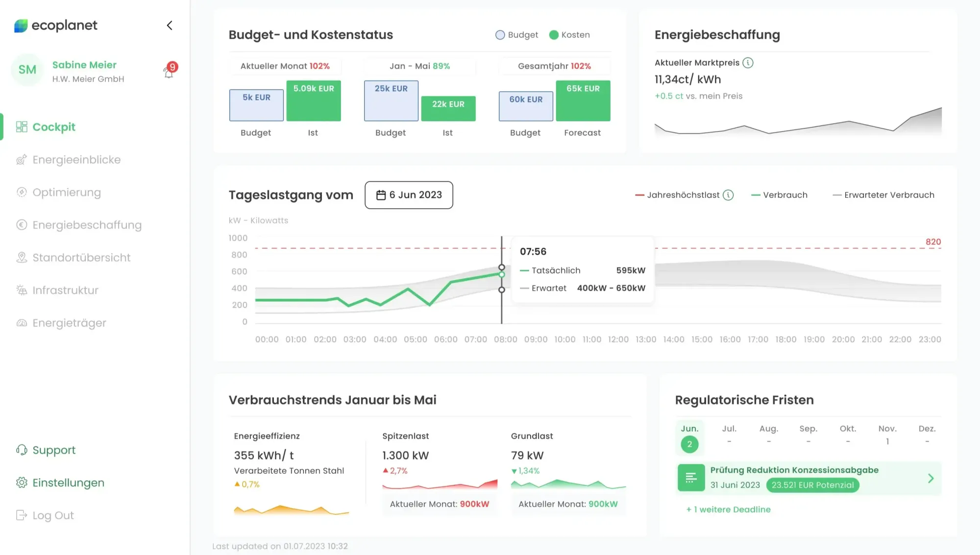Click the Support headset icon

[22, 450]
